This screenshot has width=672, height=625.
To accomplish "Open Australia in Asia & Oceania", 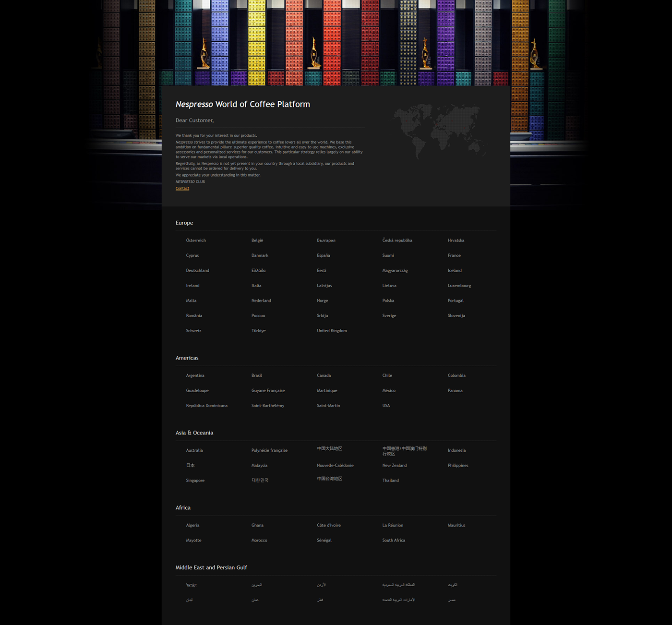I will tap(194, 451).
